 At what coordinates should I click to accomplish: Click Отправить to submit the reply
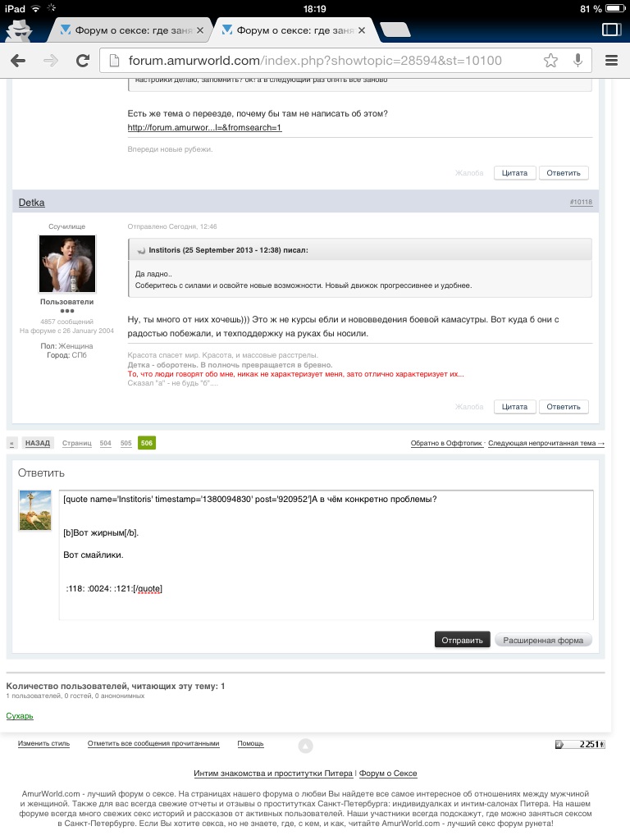462,640
